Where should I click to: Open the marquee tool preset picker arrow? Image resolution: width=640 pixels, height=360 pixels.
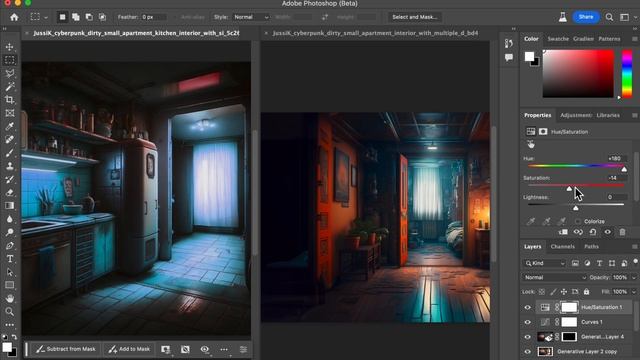point(46,18)
